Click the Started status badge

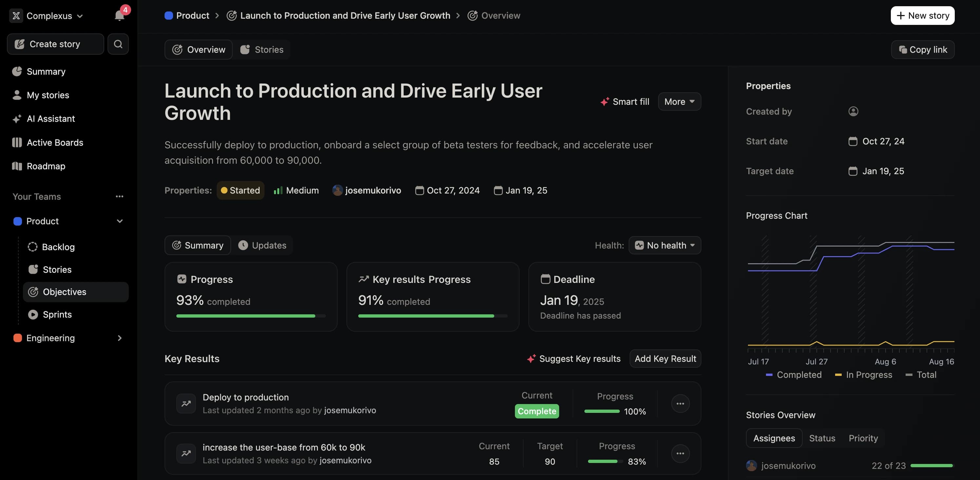click(x=241, y=191)
